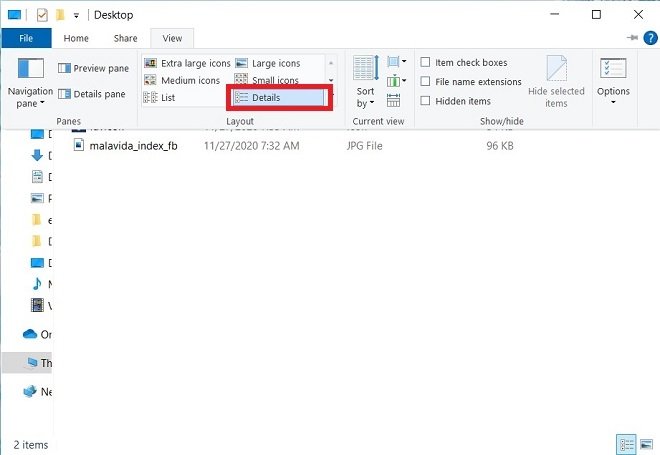The width and height of the screenshot is (660, 455).
Task: Open the Group by dropdown icon
Action: [x=397, y=62]
